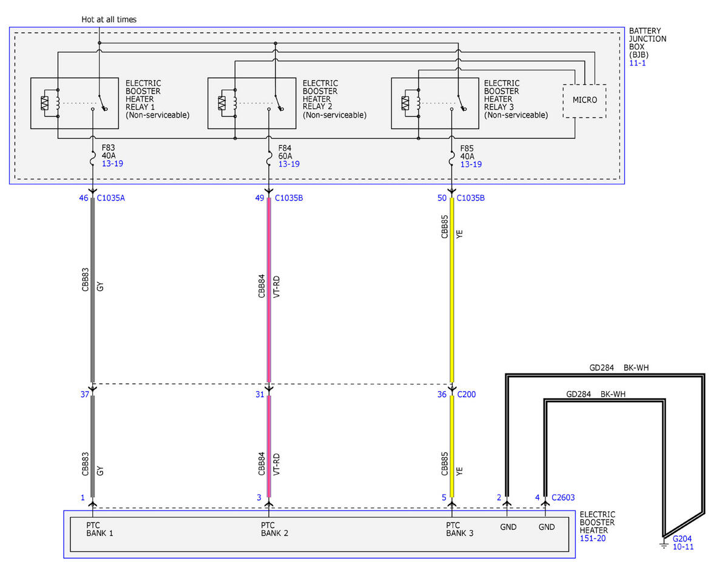728x562 pixels.
Task: Click the GND label under pin 2
Action: click(x=508, y=527)
